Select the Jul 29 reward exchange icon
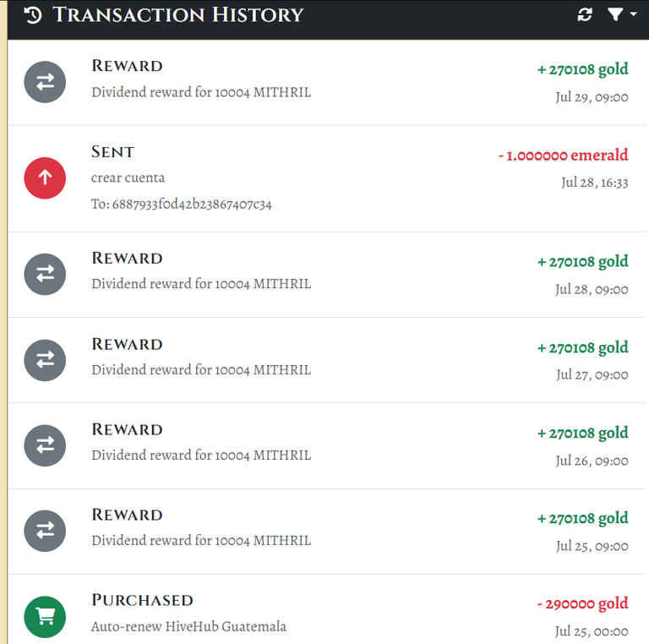Screen dimensions: 649x644 (45, 82)
